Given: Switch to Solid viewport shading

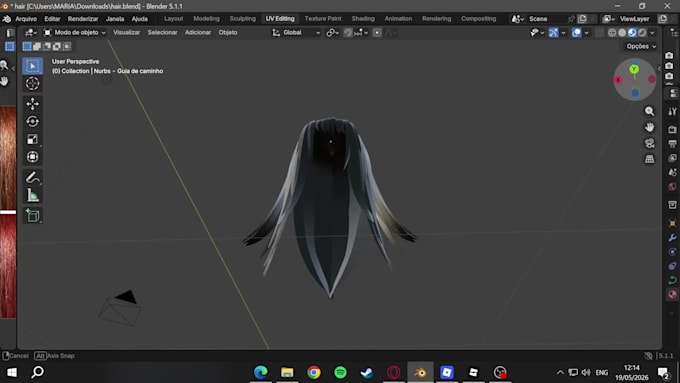Looking at the screenshot, I should point(622,33).
